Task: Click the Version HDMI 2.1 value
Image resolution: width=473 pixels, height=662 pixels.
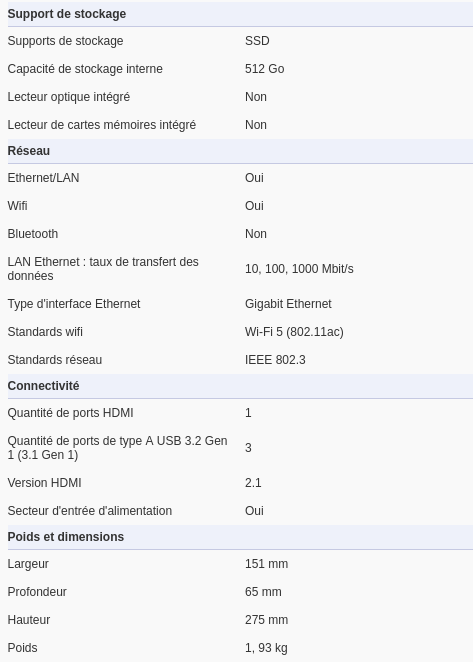Action: coord(253,483)
